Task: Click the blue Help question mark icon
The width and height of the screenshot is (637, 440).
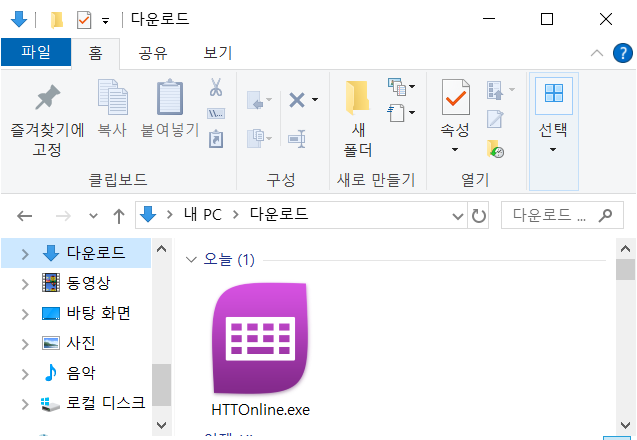Action: [623, 53]
